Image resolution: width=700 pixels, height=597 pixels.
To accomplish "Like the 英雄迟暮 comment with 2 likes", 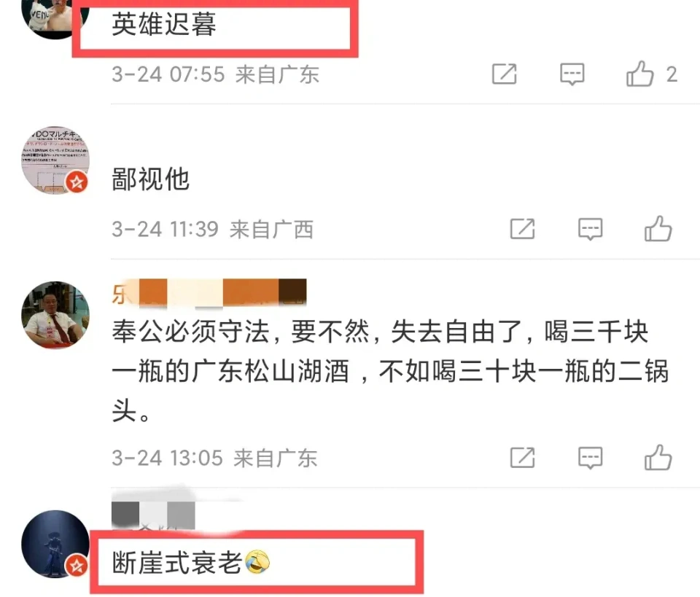I will 651,74.
